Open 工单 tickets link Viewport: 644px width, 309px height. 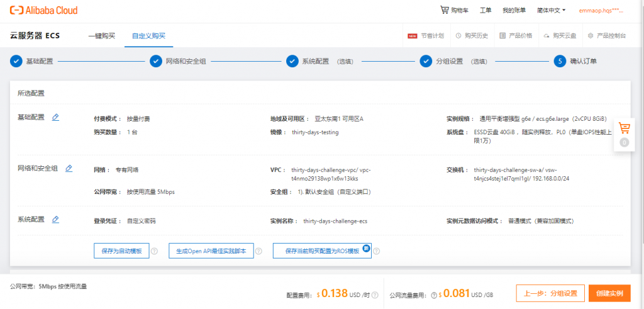point(486,11)
